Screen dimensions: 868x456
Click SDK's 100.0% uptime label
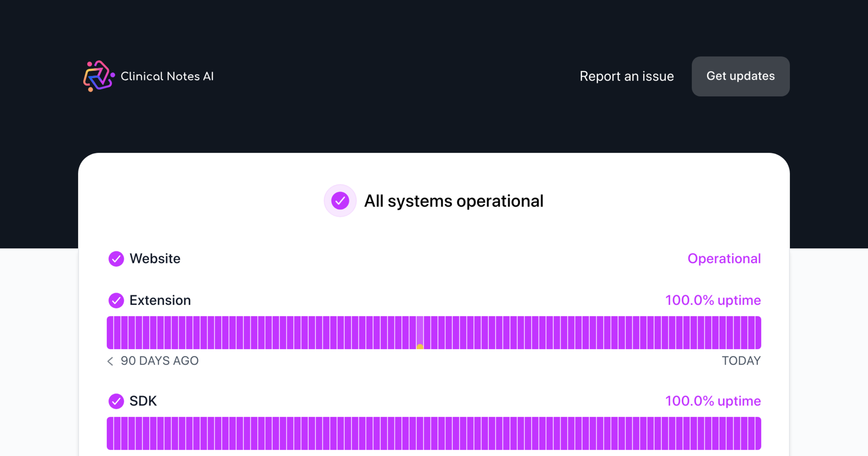713,401
